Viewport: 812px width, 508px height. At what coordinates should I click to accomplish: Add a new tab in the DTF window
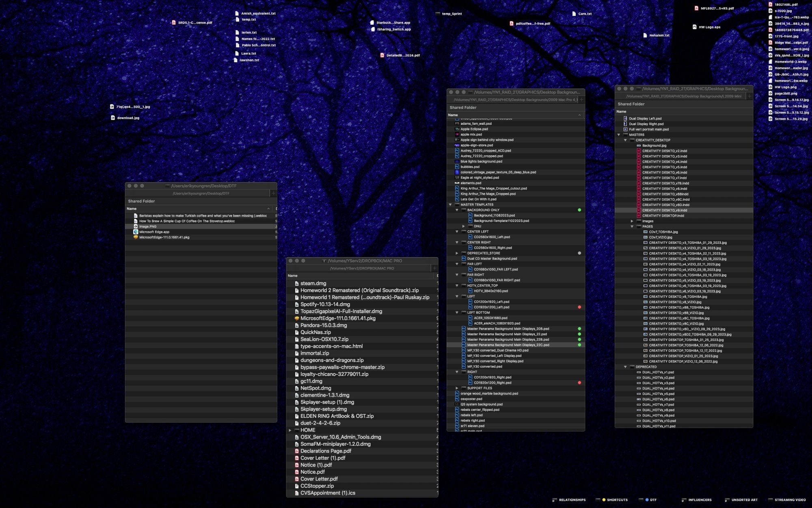[x=273, y=193]
